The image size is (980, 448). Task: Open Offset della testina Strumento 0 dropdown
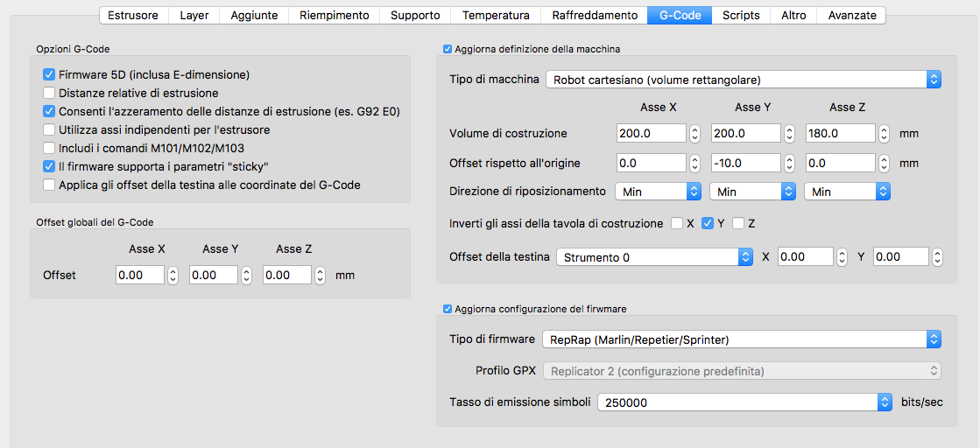[x=654, y=257]
